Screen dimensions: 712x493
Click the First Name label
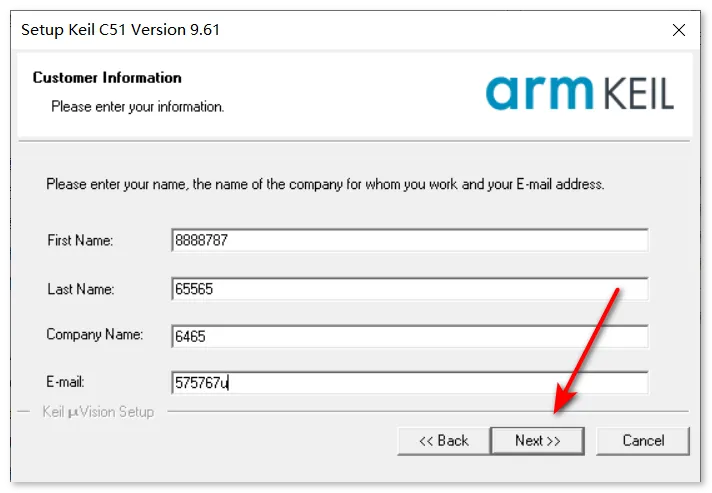(80, 240)
